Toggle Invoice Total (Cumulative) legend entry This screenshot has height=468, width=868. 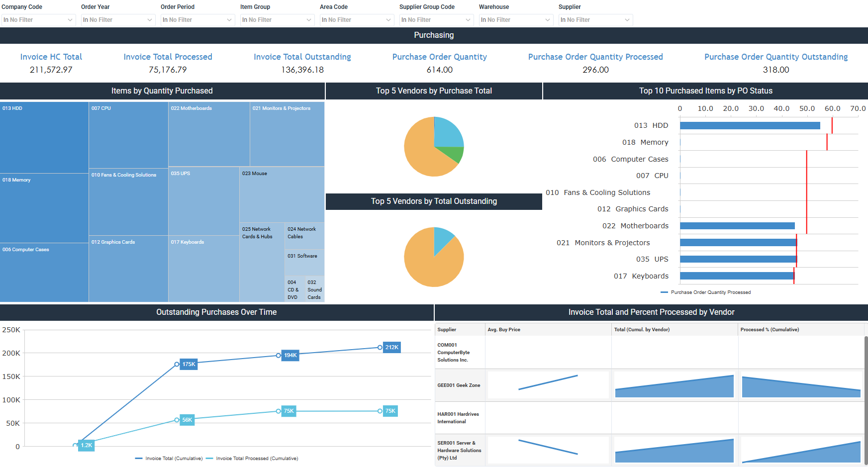[x=169, y=459]
